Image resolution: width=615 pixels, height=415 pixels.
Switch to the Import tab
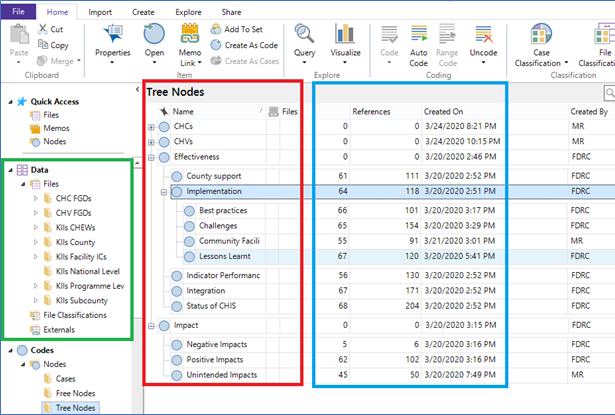(x=100, y=11)
